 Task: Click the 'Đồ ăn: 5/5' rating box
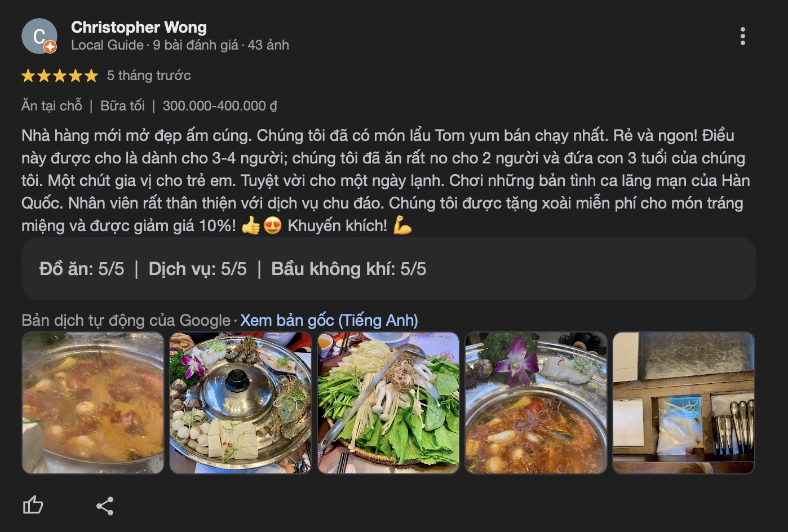(82, 269)
